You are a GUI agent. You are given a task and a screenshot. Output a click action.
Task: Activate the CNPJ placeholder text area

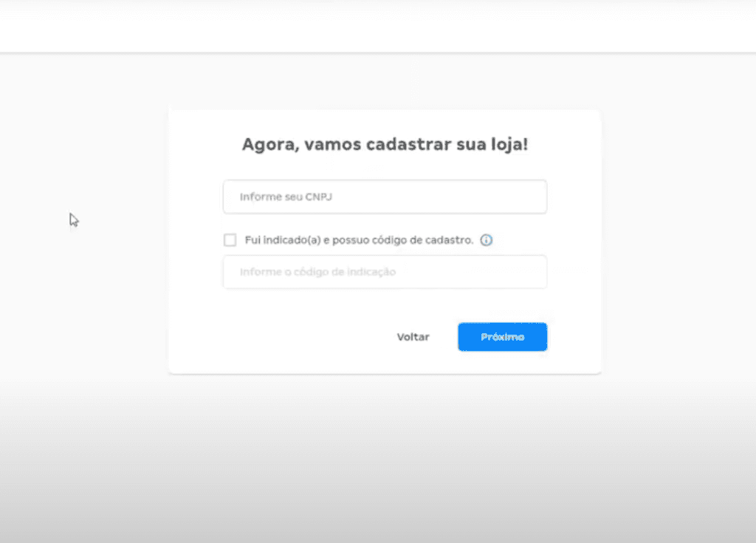click(286, 197)
